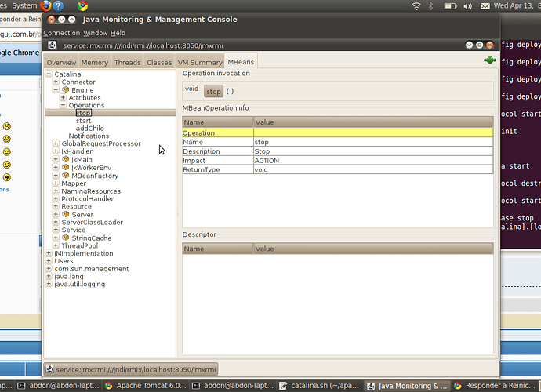Select the stop operation tree row
The image size is (541, 392).
coord(111,112)
